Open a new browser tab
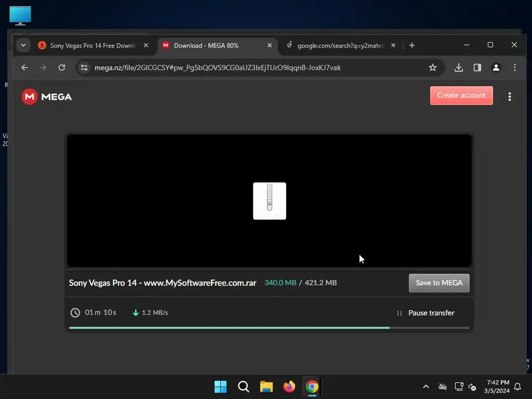The width and height of the screenshot is (532, 399). click(412, 45)
